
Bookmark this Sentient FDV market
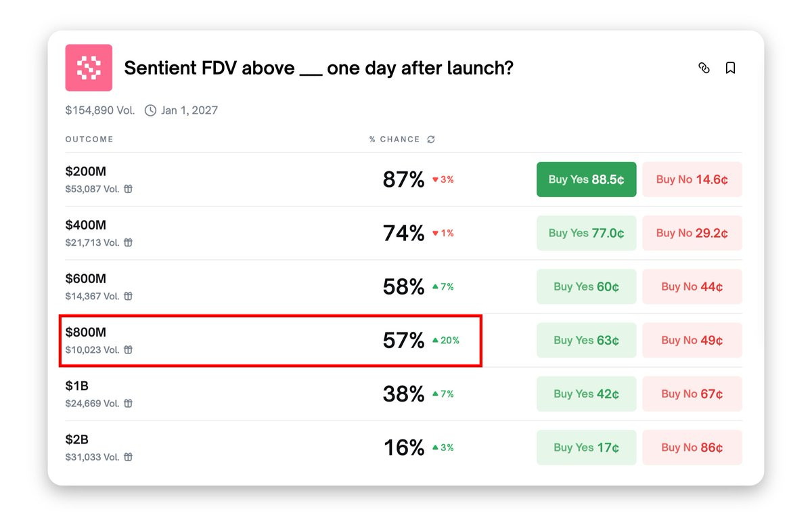pos(730,68)
